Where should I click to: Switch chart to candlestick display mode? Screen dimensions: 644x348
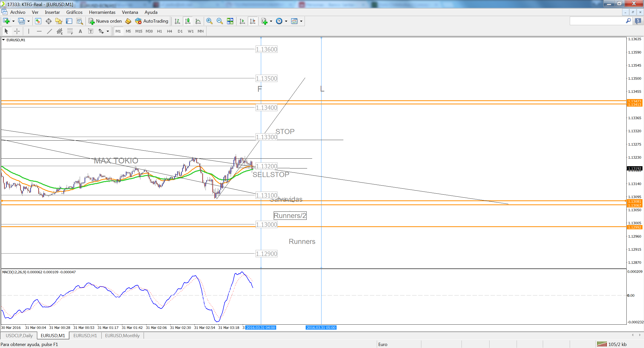pos(188,21)
